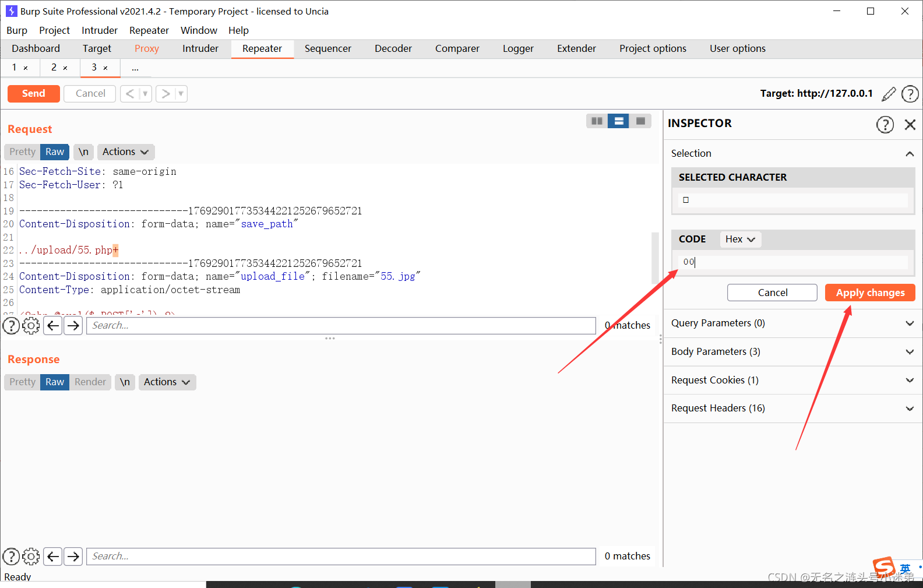This screenshot has width=923, height=588.
Task: Click the Request search field
Action: [x=341, y=325]
